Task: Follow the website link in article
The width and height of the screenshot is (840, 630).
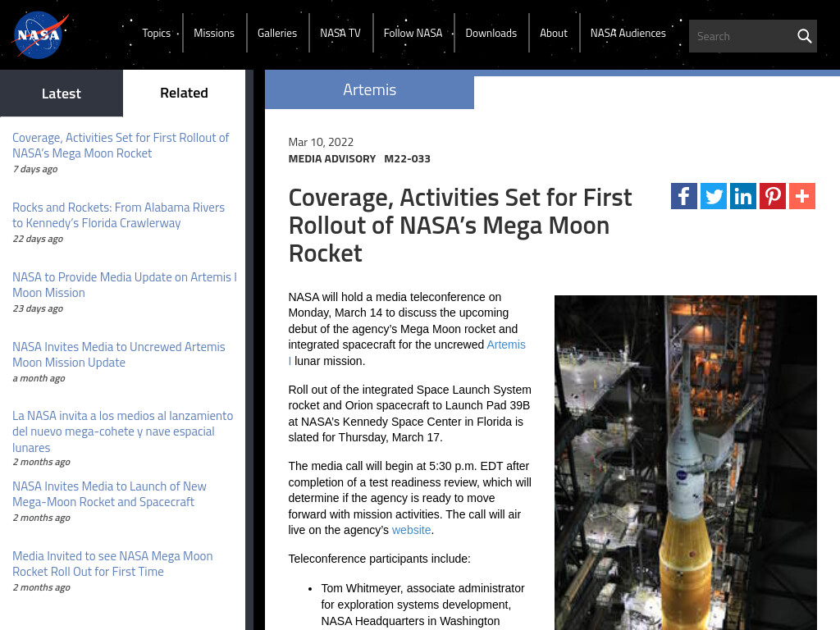Action: (411, 530)
